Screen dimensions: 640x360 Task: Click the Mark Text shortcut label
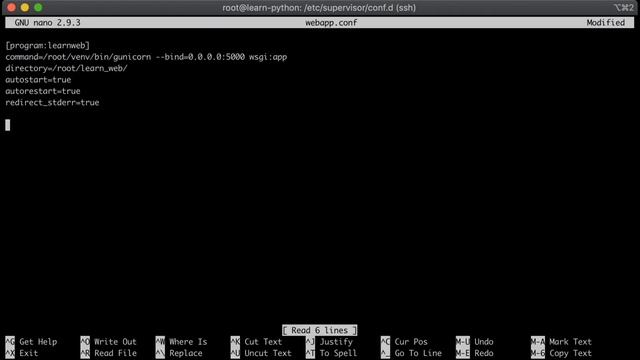[570, 342]
